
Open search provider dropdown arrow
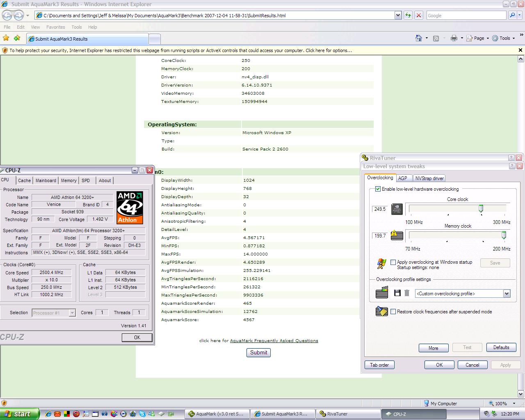(520, 16)
